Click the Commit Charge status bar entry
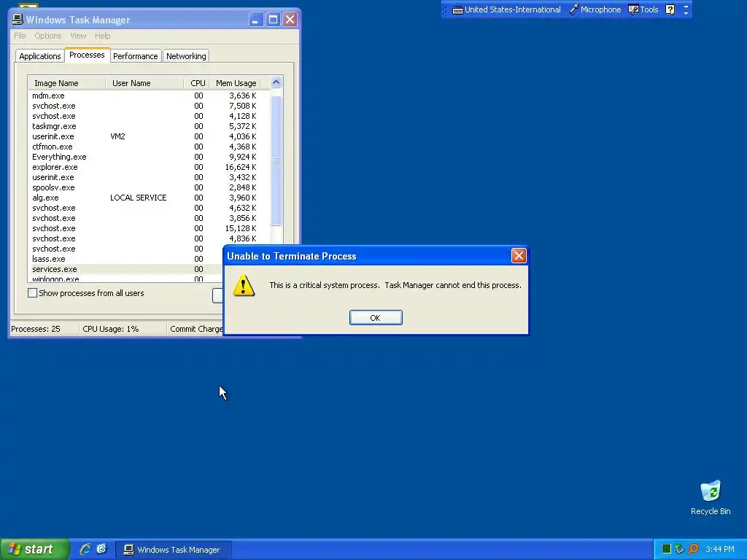This screenshot has width=747, height=560. tap(196, 329)
